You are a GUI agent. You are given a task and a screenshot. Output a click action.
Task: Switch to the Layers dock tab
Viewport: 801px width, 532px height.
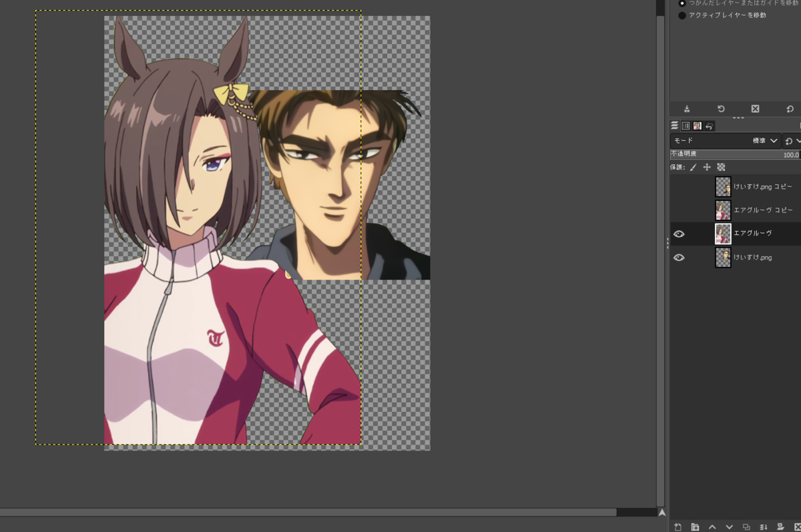675,125
